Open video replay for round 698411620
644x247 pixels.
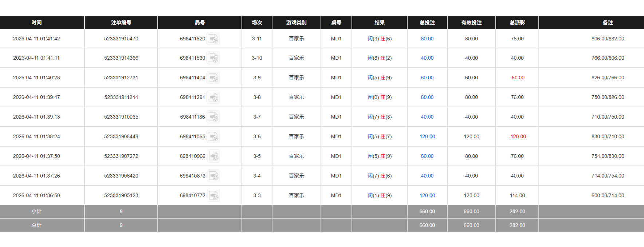[x=213, y=39]
